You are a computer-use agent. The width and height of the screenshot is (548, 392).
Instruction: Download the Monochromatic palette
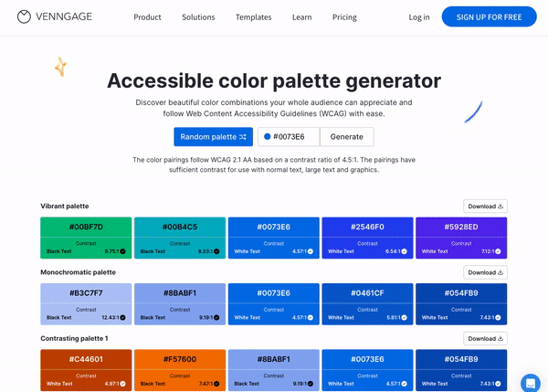[485, 272]
